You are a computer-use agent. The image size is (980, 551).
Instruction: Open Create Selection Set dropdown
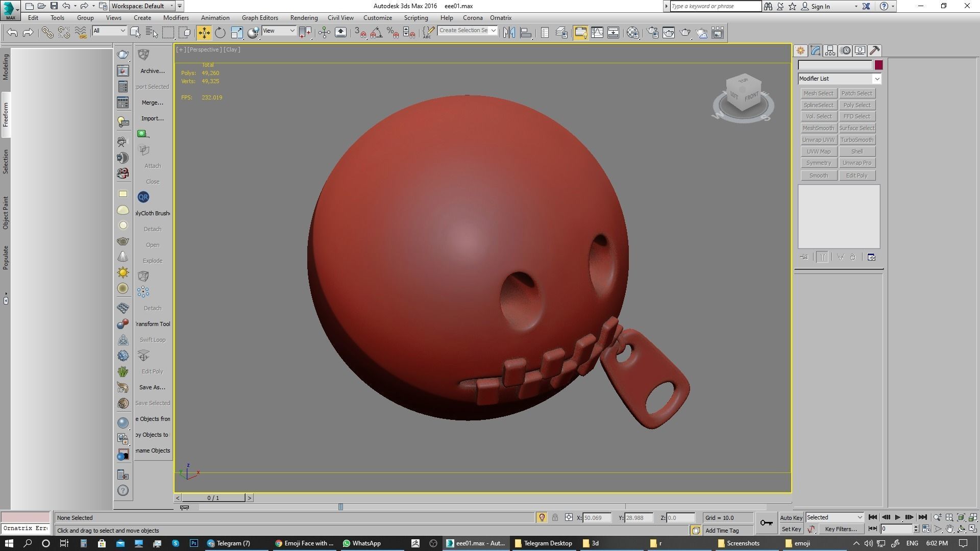pyautogui.click(x=467, y=31)
